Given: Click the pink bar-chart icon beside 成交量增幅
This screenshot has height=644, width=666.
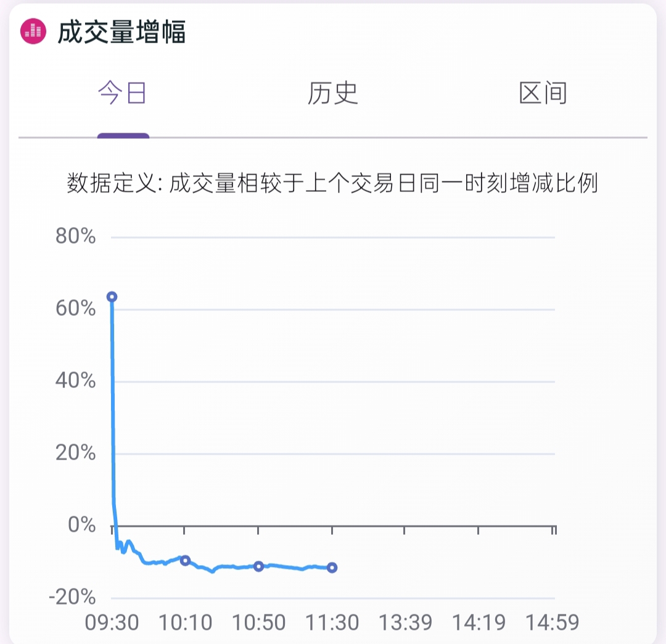Looking at the screenshot, I should click(x=33, y=31).
